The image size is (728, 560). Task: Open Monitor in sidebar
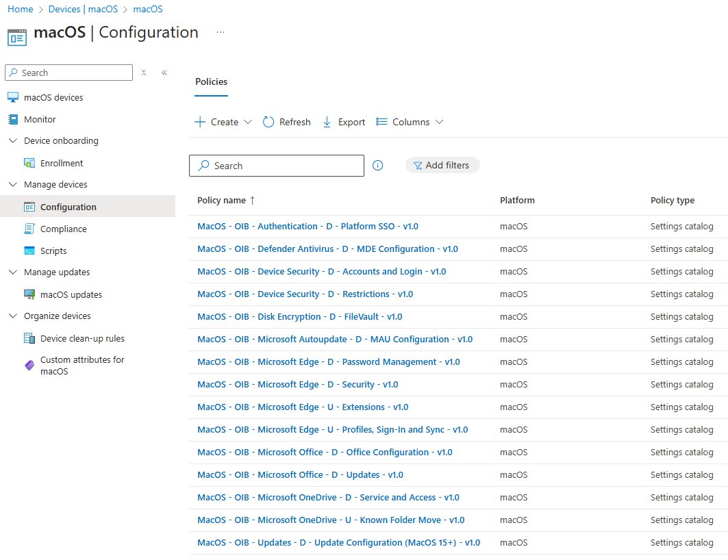(x=40, y=119)
